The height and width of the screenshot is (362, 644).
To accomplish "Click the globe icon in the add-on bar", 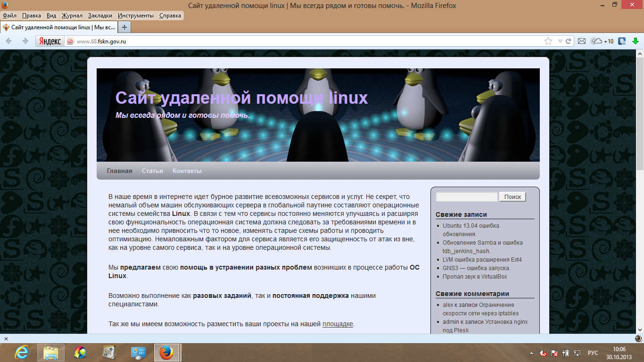I will [638, 338].
